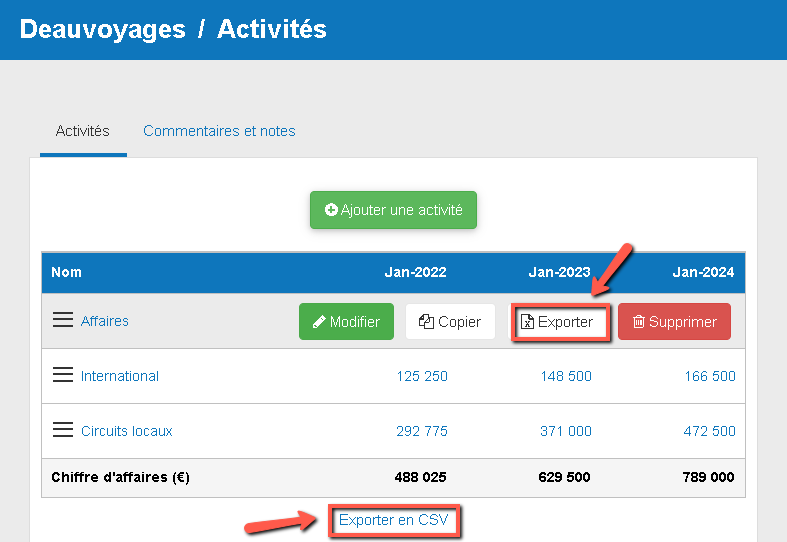Open the Affaires activity link

pos(105,321)
